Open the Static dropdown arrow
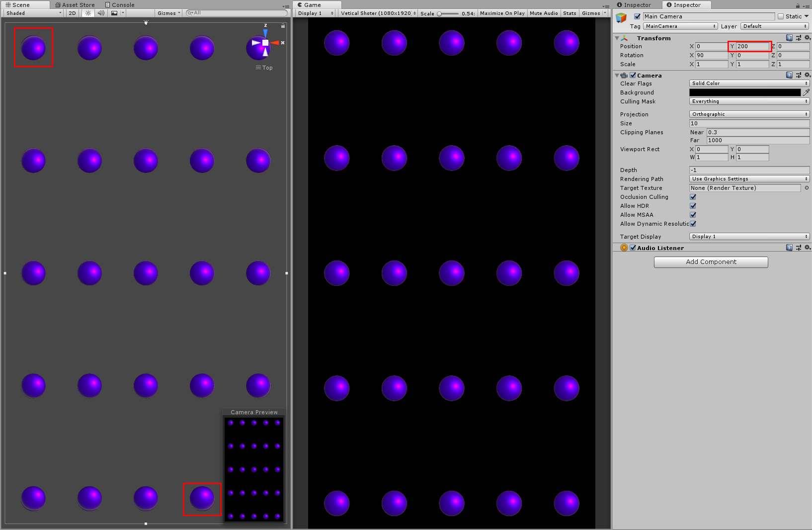 tap(807, 16)
